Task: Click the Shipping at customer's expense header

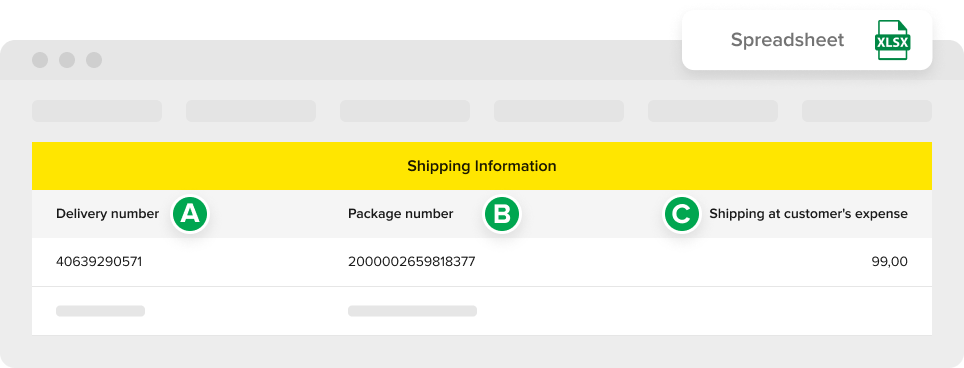Action: pyautogui.click(x=808, y=214)
